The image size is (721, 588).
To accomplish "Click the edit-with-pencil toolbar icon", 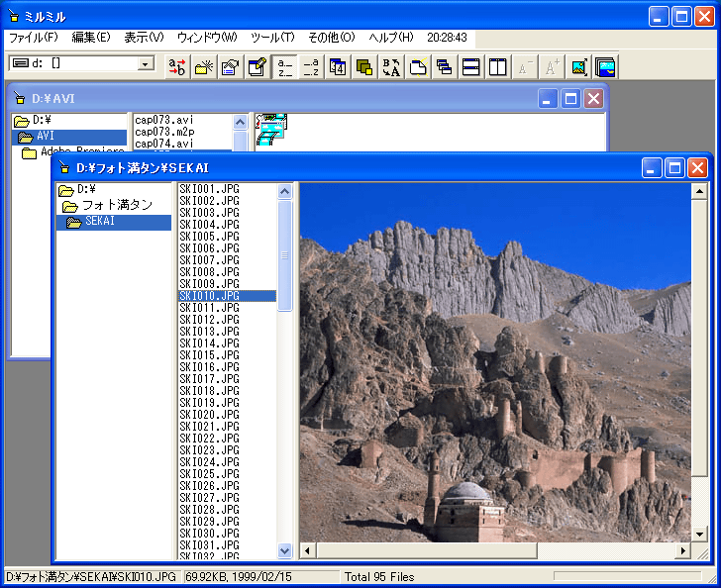I will pyautogui.click(x=257, y=67).
